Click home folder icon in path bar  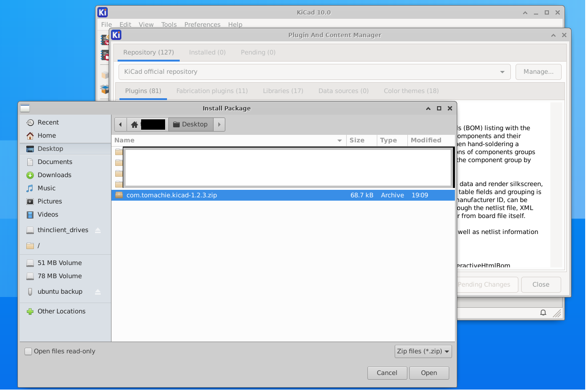tap(135, 125)
